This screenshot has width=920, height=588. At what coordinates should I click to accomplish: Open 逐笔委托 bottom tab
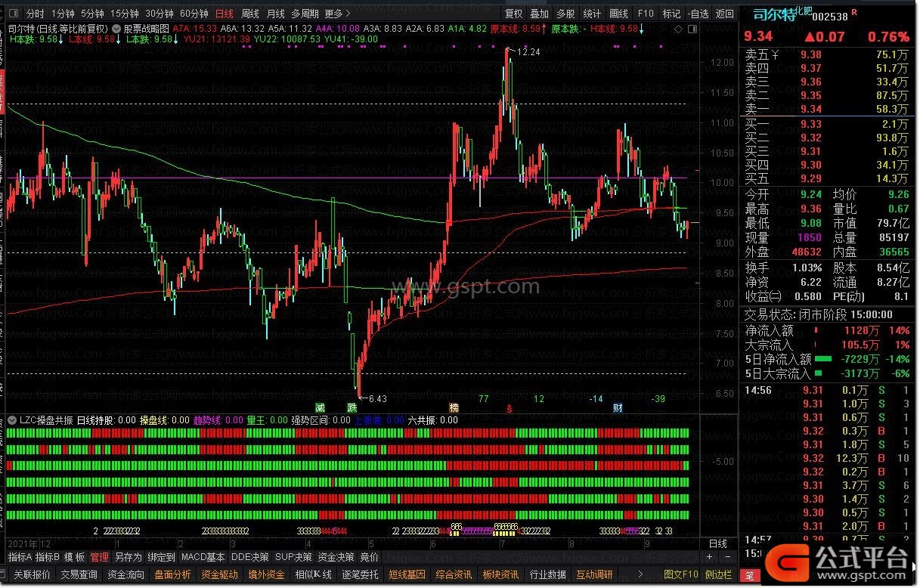pos(360,574)
